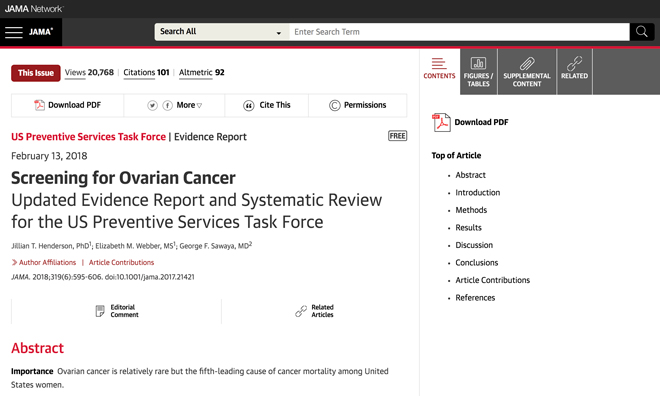Share article via Twitter icon
The width and height of the screenshot is (660, 396).
[152, 105]
